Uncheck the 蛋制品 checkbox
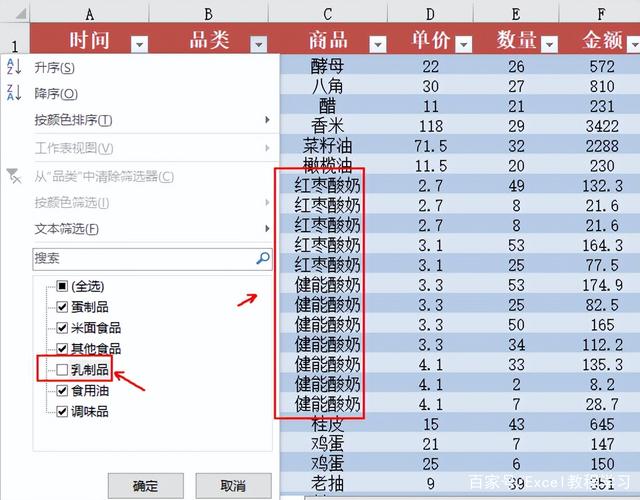 (62, 307)
